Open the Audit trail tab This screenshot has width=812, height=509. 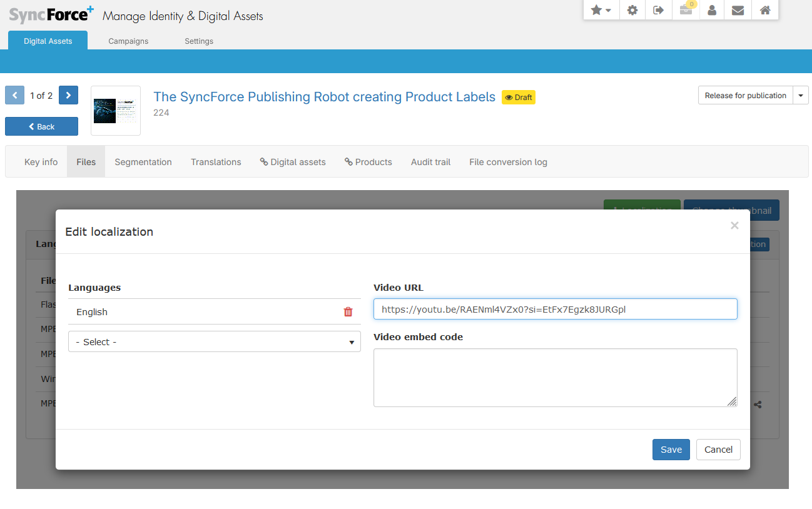point(430,162)
